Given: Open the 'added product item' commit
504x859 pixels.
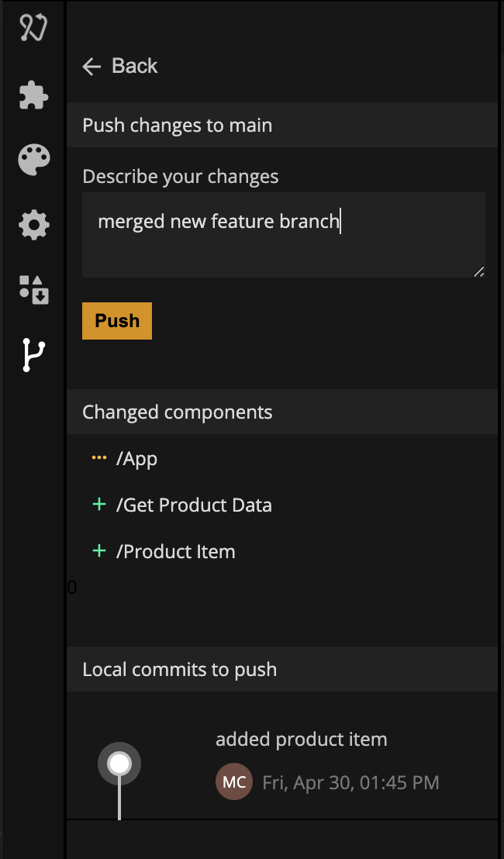Looking at the screenshot, I should [x=301, y=740].
